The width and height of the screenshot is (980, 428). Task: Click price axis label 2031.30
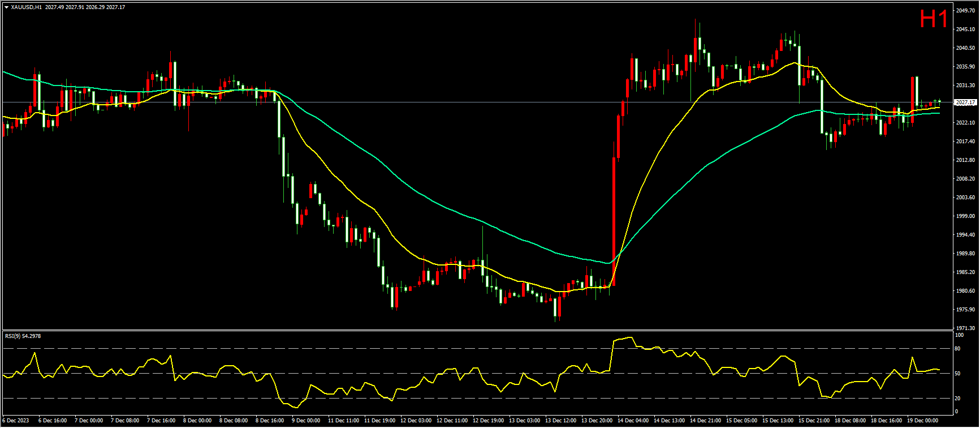[966, 85]
